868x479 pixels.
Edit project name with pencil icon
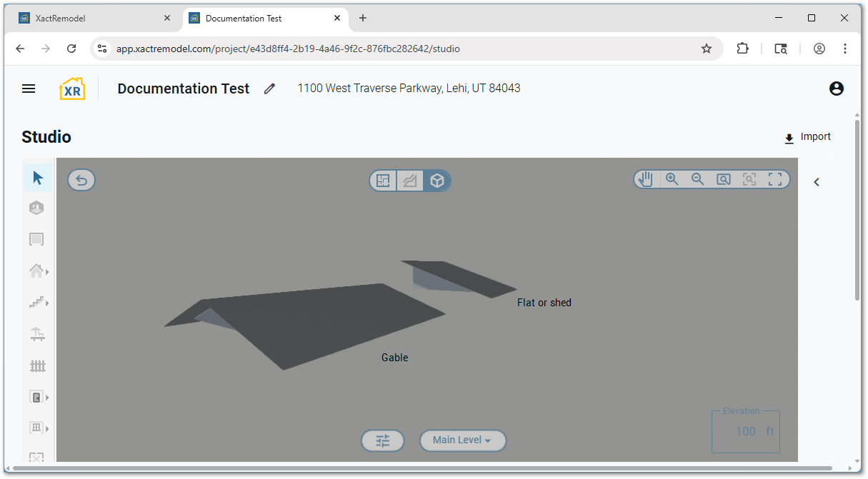[269, 89]
